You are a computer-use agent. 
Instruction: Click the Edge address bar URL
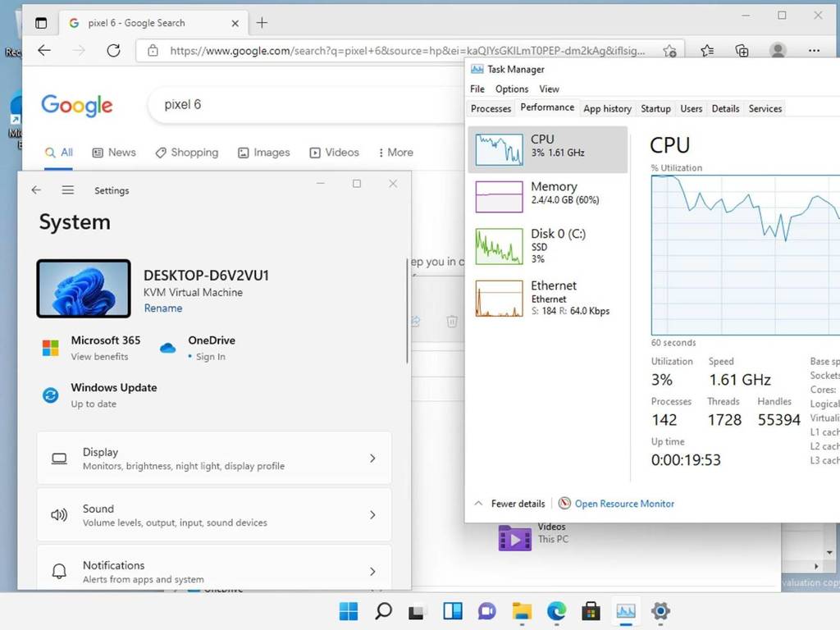pos(407,51)
